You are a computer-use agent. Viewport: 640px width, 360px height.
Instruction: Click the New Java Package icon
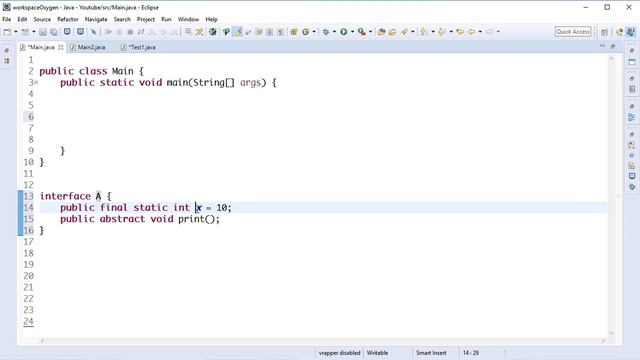(294, 32)
